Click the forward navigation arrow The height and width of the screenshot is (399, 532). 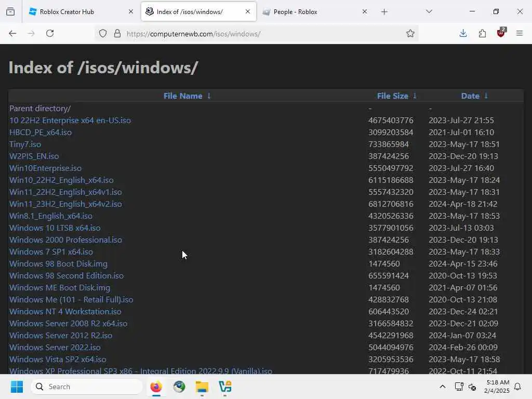[31, 33]
